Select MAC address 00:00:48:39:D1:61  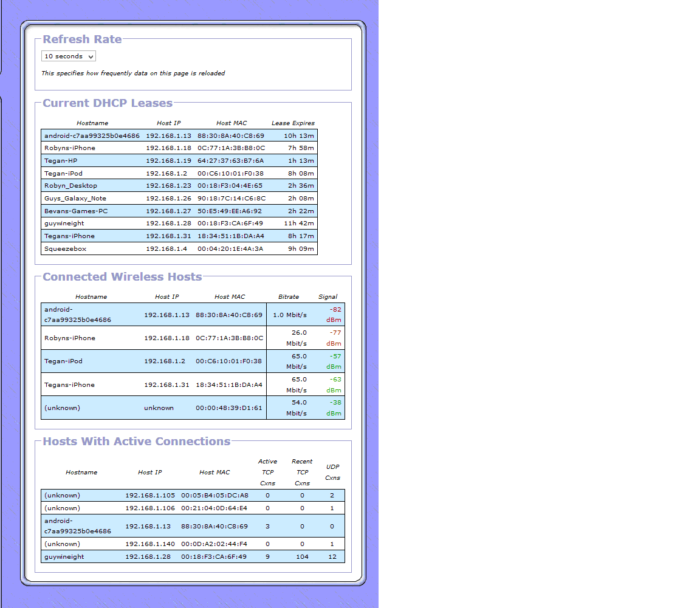(229, 408)
